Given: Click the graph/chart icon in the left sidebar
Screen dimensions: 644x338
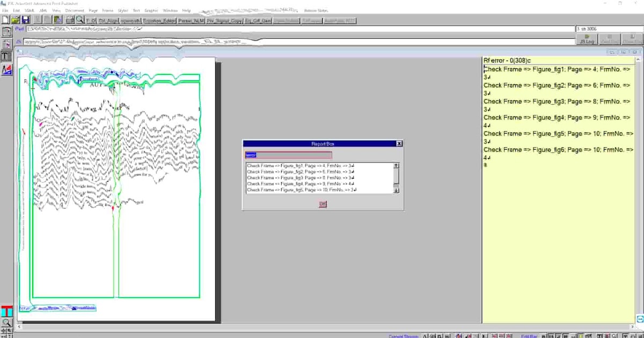Looking at the screenshot, I should (x=6, y=69).
